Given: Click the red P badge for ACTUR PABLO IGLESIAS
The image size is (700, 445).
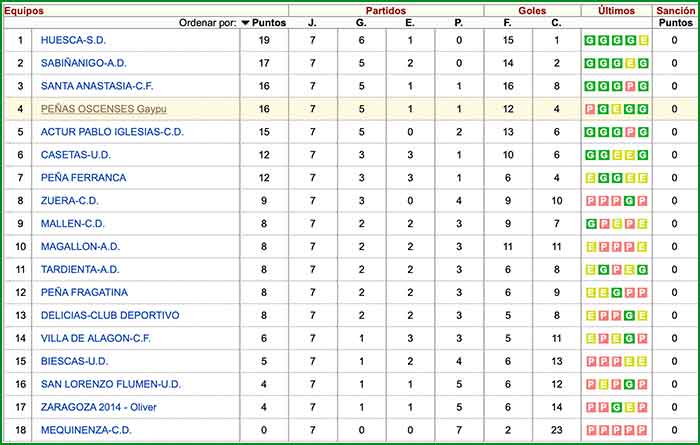Looking at the screenshot, I should point(631,132).
